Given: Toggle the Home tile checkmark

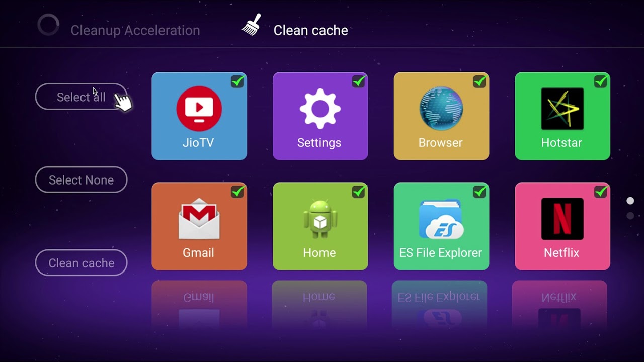Looking at the screenshot, I should [x=359, y=192].
